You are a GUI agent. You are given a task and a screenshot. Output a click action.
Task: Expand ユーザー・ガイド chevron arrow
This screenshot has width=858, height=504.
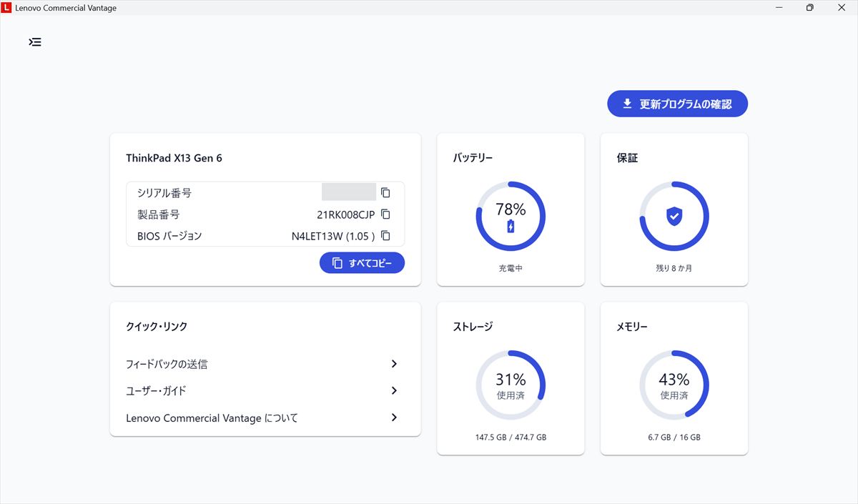click(394, 390)
